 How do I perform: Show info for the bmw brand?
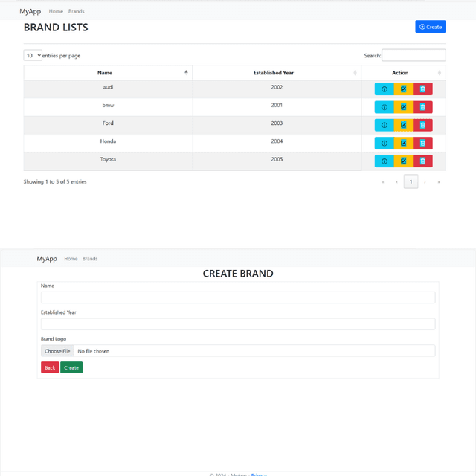pyautogui.click(x=385, y=107)
